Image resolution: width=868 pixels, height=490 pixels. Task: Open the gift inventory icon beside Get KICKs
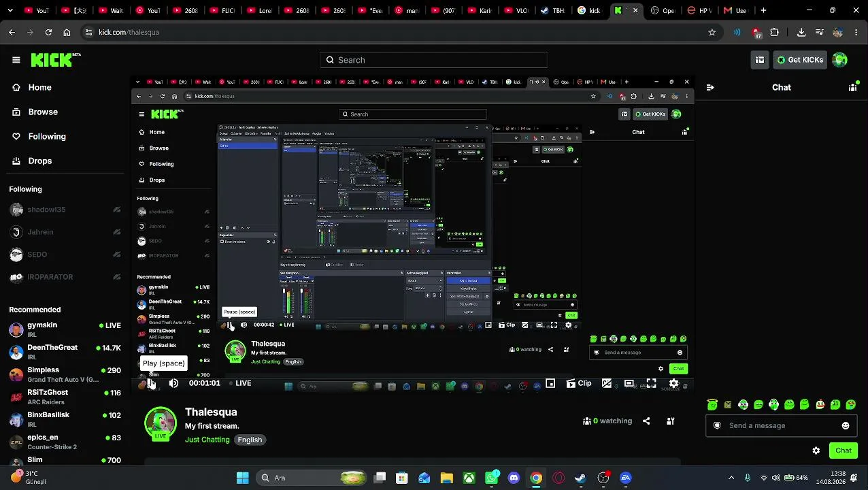tap(760, 60)
